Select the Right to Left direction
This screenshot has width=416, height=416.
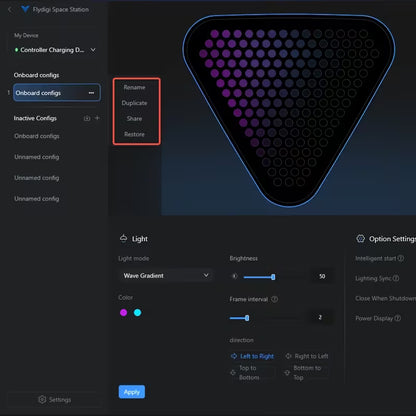click(x=307, y=356)
